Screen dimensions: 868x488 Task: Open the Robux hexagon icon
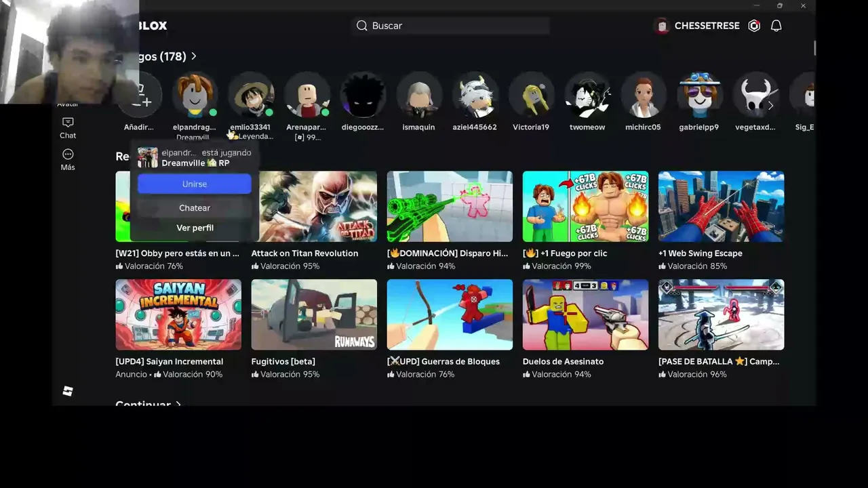(x=754, y=26)
